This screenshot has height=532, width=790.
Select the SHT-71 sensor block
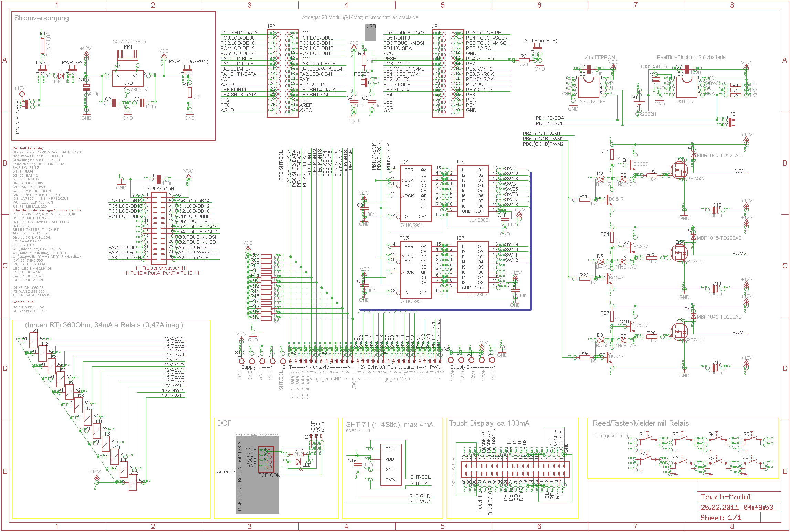click(391, 464)
